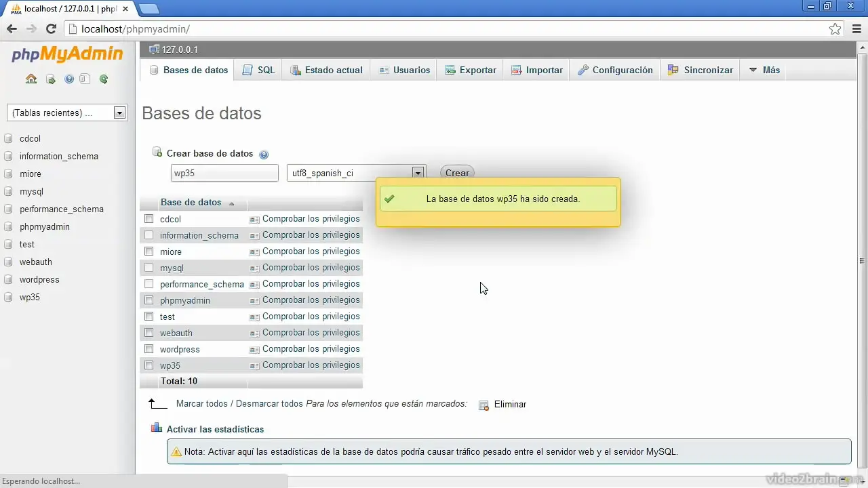Check the information_schema database checkbox
This screenshot has height=488, width=868.
coord(149,235)
